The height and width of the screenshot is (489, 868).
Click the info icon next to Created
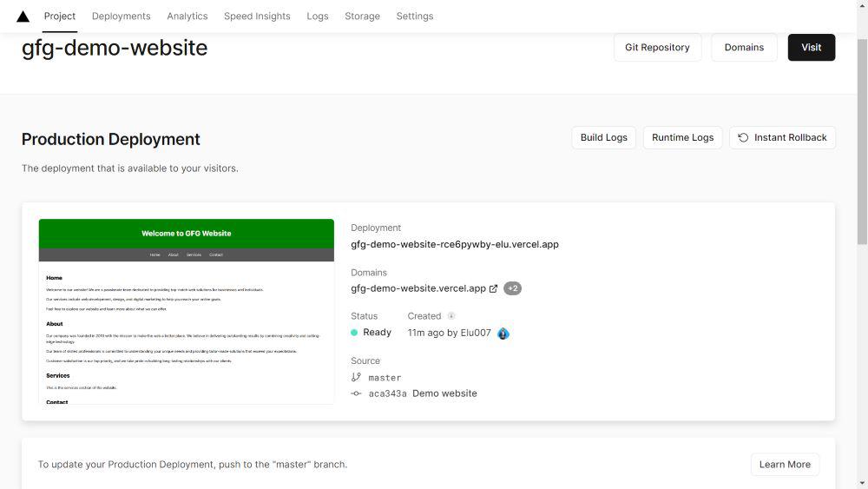click(451, 316)
